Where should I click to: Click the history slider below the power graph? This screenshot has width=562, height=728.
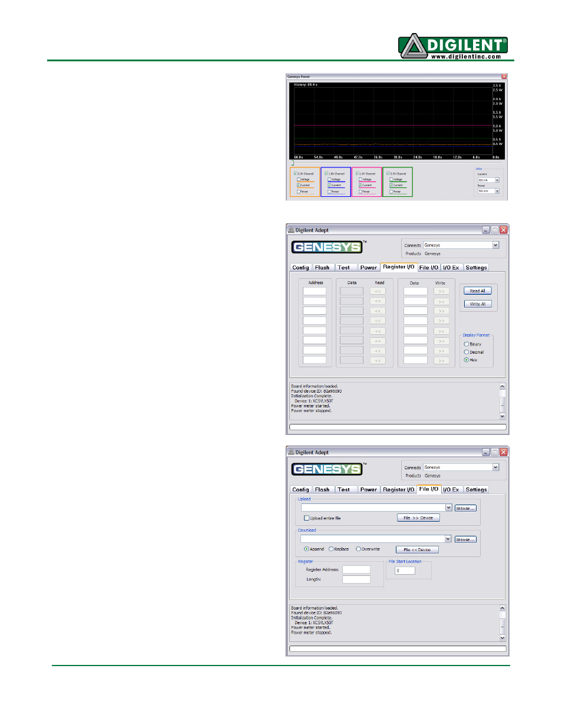point(292,163)
